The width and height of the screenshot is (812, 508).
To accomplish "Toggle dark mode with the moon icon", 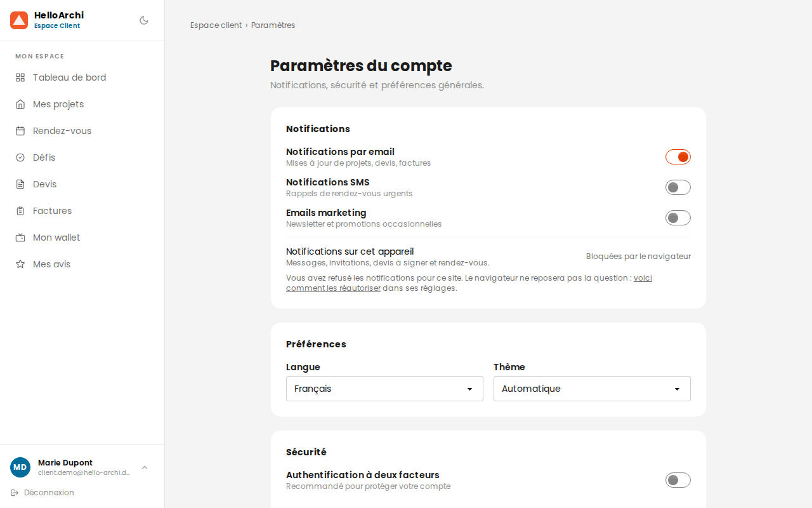I will (144, 20).
